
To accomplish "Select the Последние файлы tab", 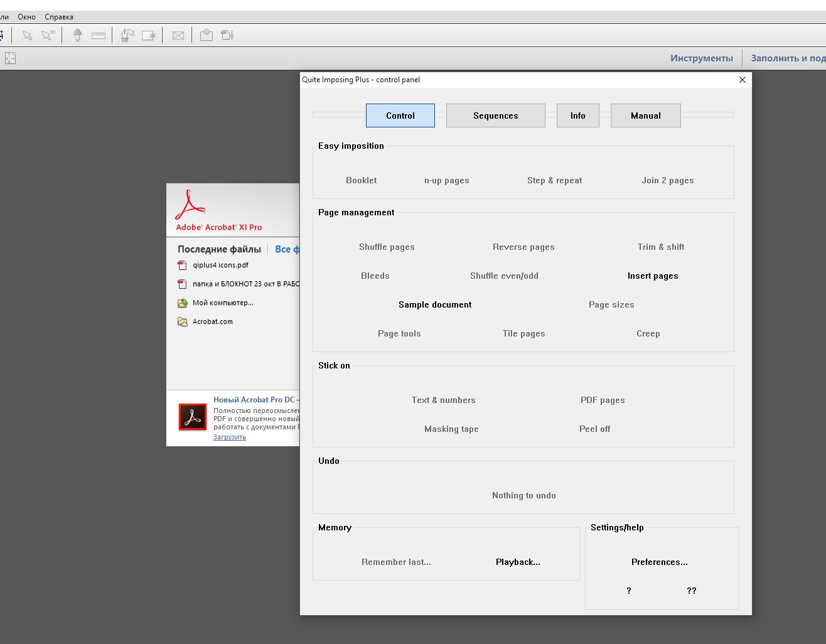I will click(219, 249).
